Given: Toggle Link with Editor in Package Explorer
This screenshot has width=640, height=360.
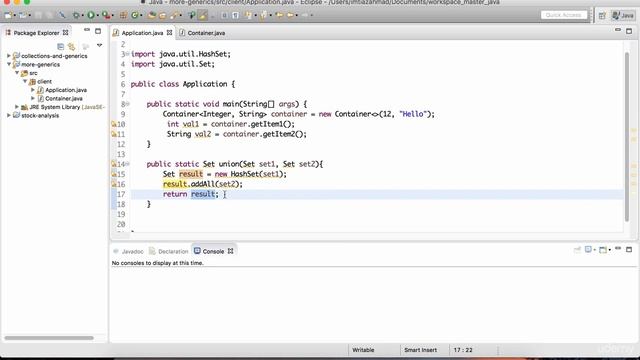Looking at the screenshot, I should (72, 46).
